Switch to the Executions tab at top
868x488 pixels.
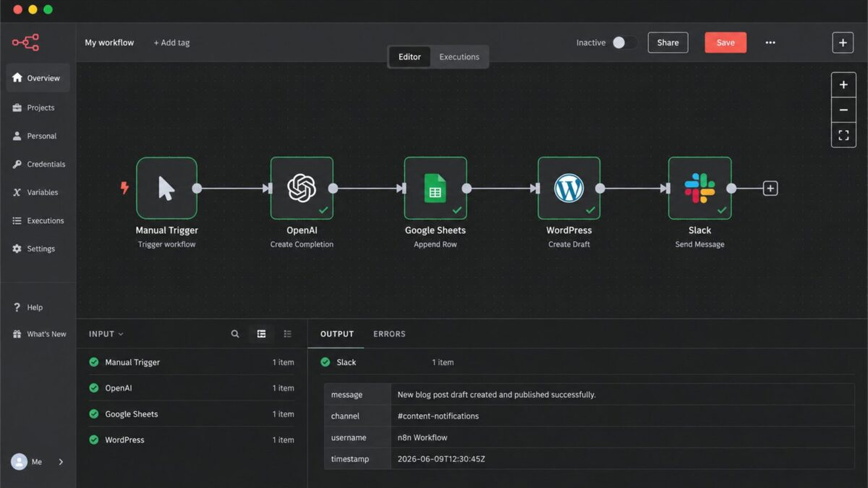pos(459,57)
